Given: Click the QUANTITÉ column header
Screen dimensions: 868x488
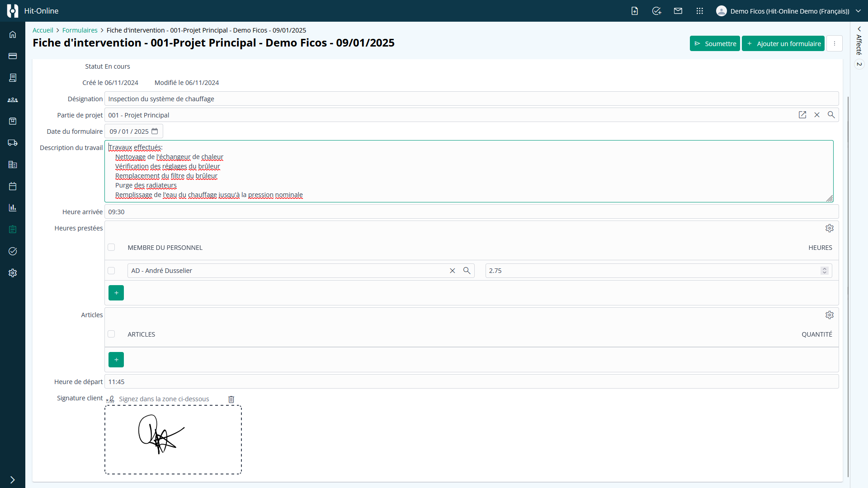Looking at the screenshot, I should (x=817, y=334).
